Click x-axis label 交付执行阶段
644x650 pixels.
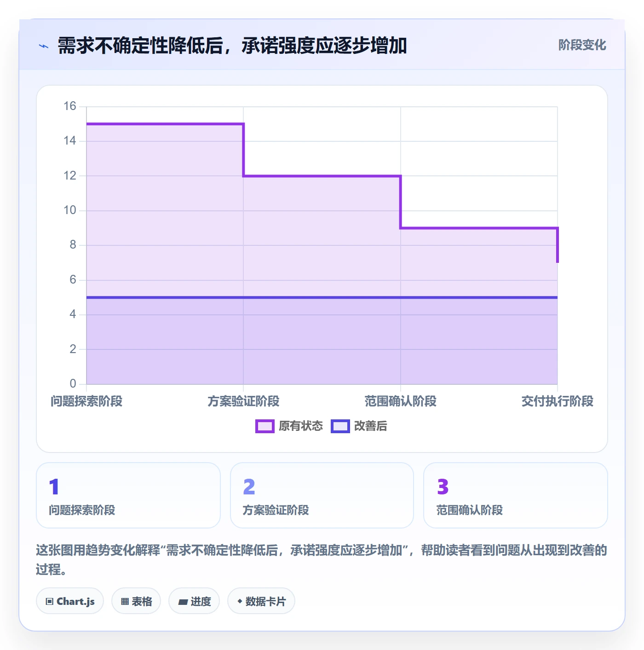pyautogui.click(x=557, y=401)
